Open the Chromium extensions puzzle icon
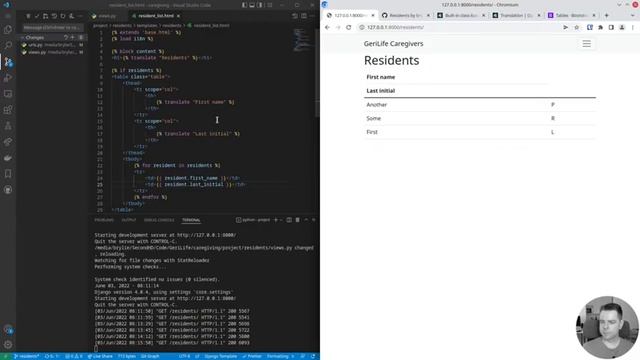Viewport: 640px width, 360px height. (x=600, y=27)
